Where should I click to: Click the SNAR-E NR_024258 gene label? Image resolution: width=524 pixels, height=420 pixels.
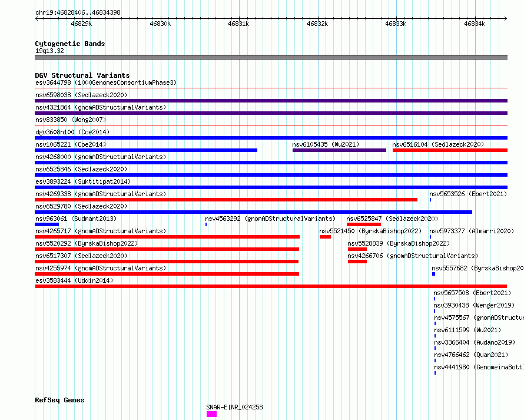click(234, 407)
